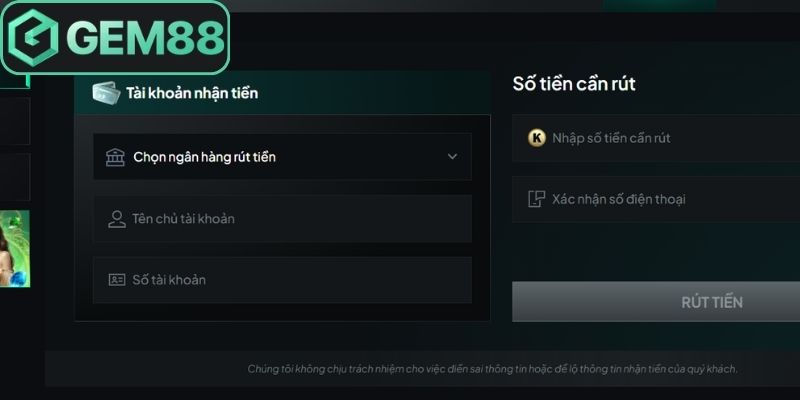Focus the Xác nhận số điện thoại field
The image size is (800, 400).
point(656,199)
